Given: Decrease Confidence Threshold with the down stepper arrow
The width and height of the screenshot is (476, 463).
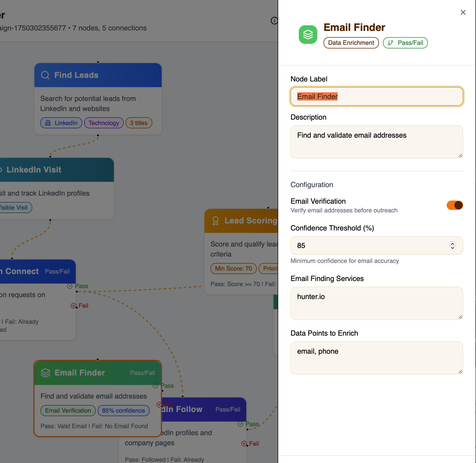Looking at the screenshot, I should [x=452, y=248].
